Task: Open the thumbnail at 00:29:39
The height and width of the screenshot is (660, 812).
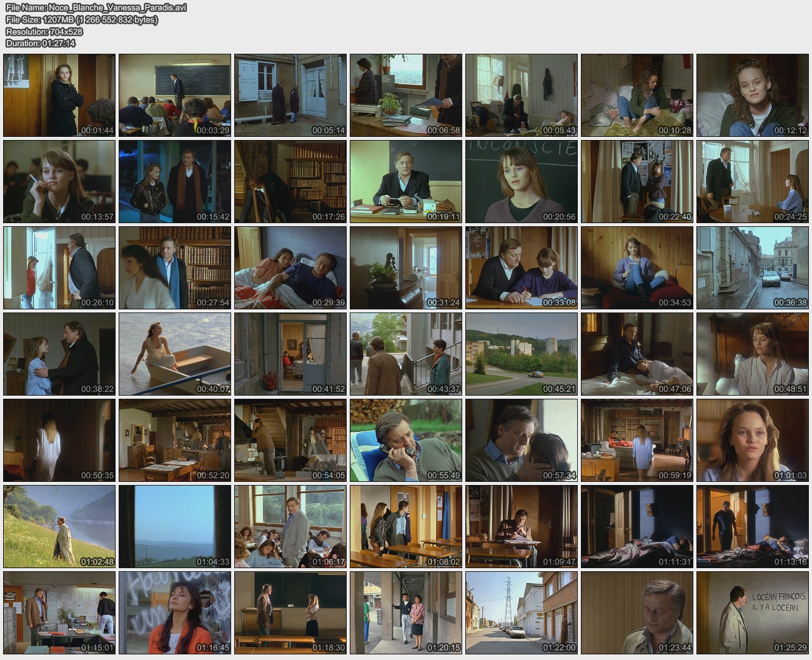Action: [x=290, y=267]
